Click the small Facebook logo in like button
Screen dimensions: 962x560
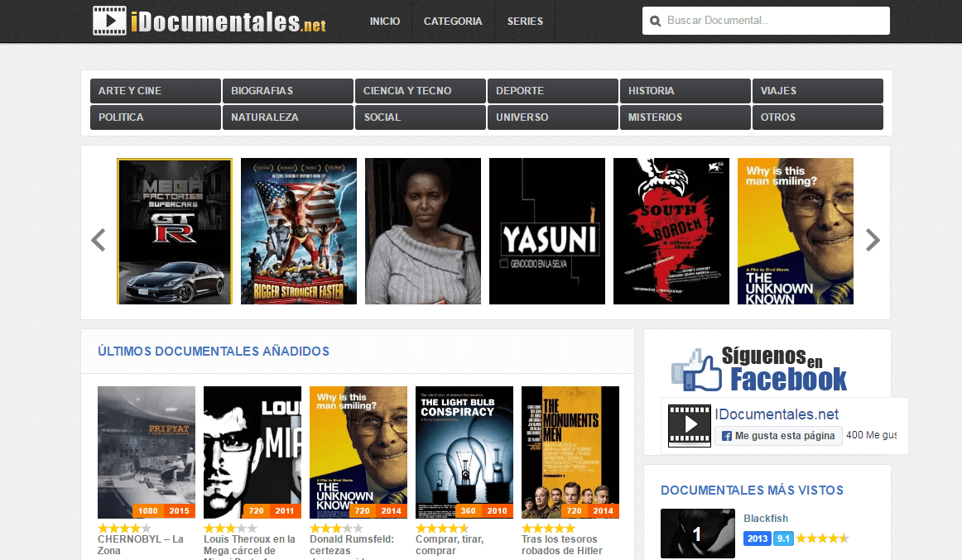point(726,436)
